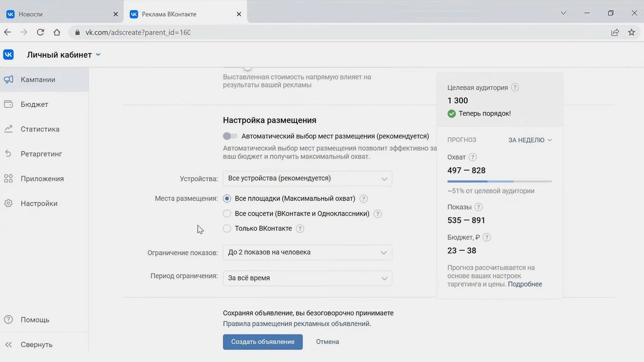Open Бюджет wallet icon in sidebar
This screenshot has width=644, height=362.
tap(8, 104)
